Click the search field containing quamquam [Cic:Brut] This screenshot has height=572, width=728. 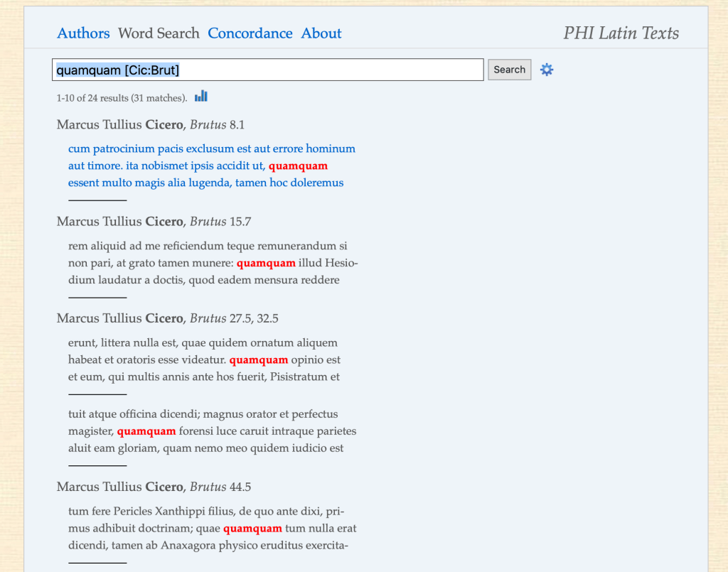(267, 70)
